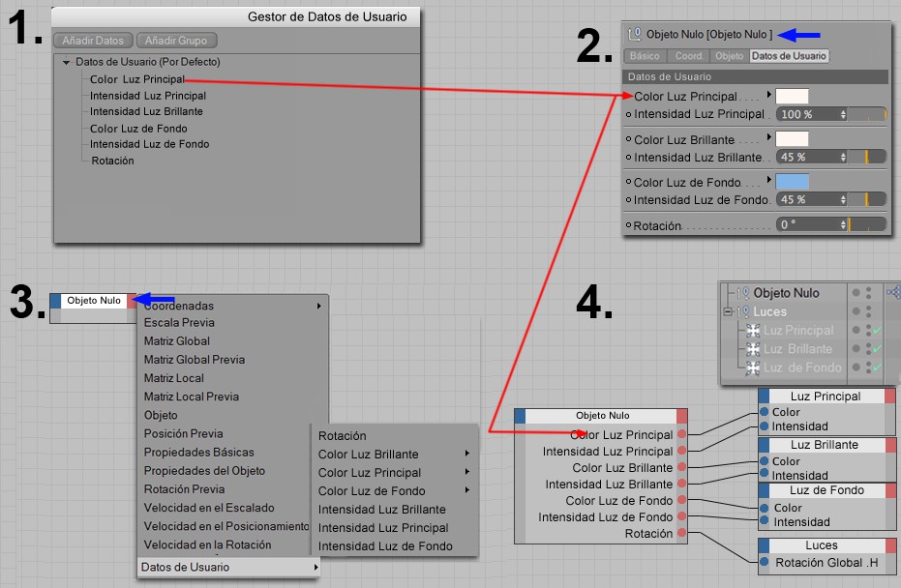Click the Rotación value field showing 0 °

coord(812,224)
